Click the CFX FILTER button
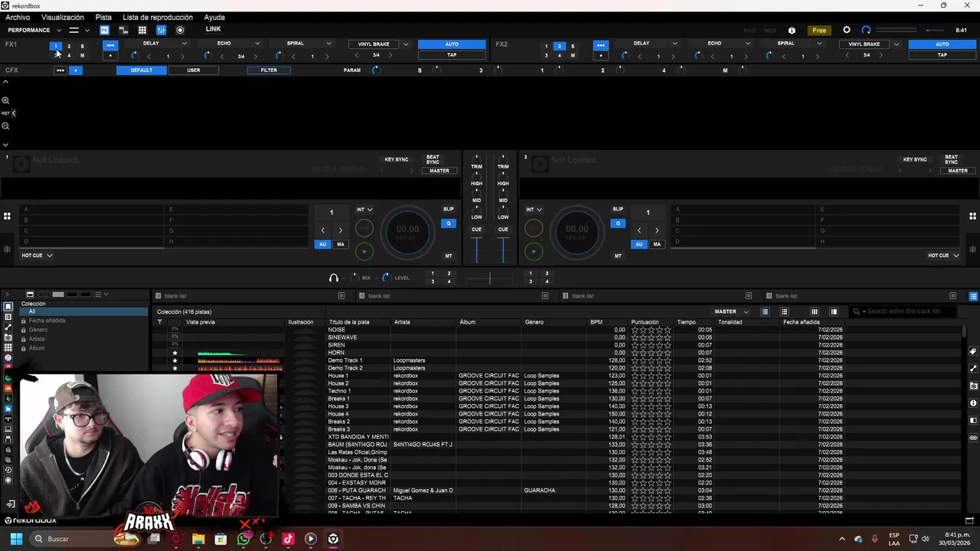This screenshot has height=551, width=980. pos(269,70)
